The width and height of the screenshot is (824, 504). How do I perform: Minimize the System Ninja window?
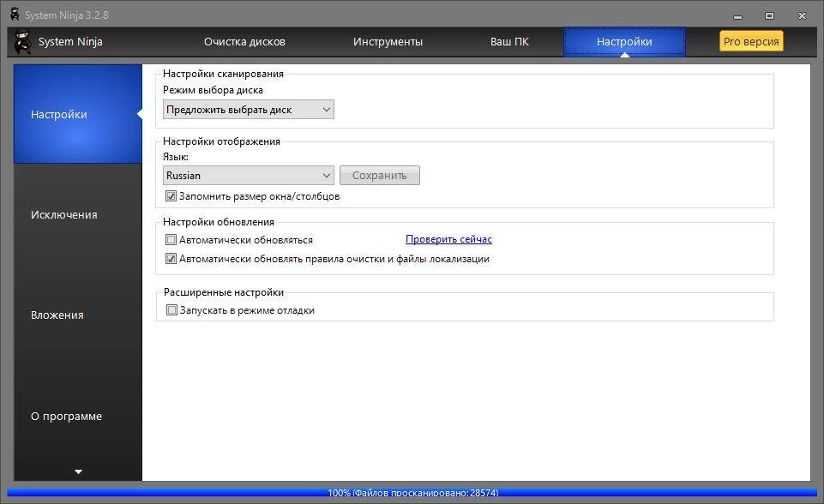737,15
